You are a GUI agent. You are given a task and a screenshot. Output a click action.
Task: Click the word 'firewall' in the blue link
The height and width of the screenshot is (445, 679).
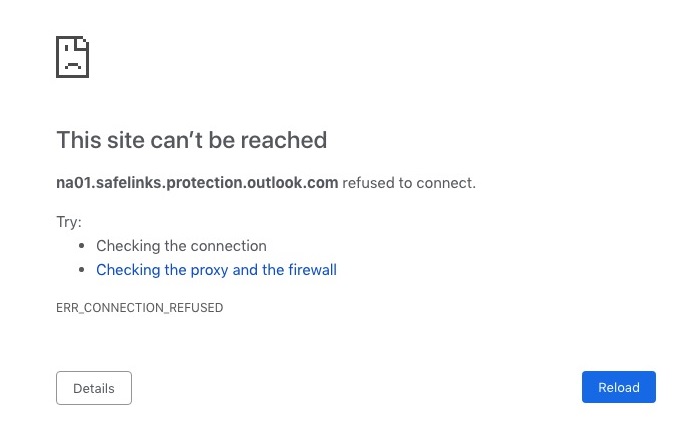[x=312, y=270]
